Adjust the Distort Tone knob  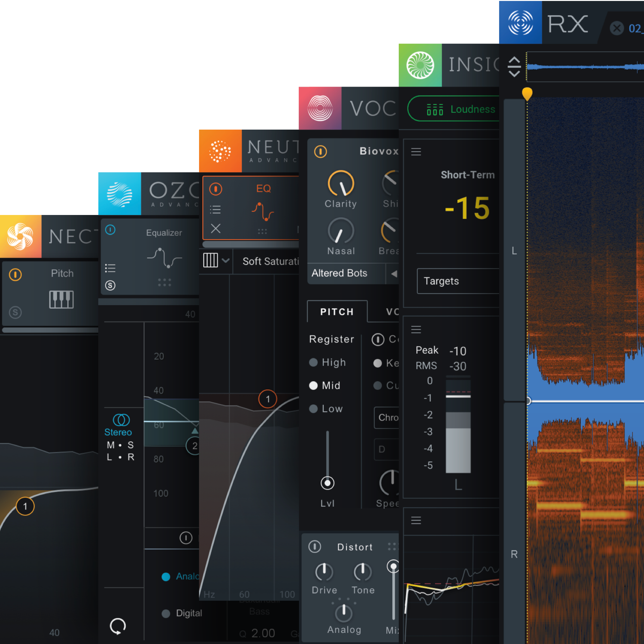tap(363, 572)
